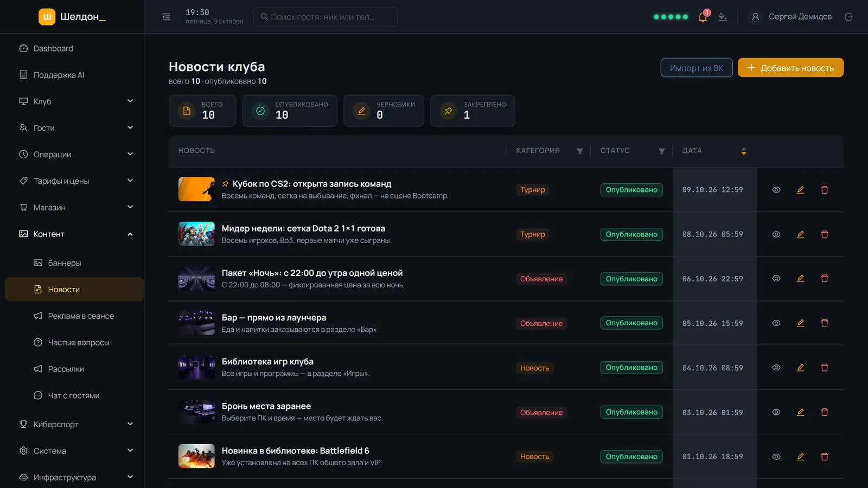Open the Dashboard page
The image size is (868, 488).
[74, 48]
